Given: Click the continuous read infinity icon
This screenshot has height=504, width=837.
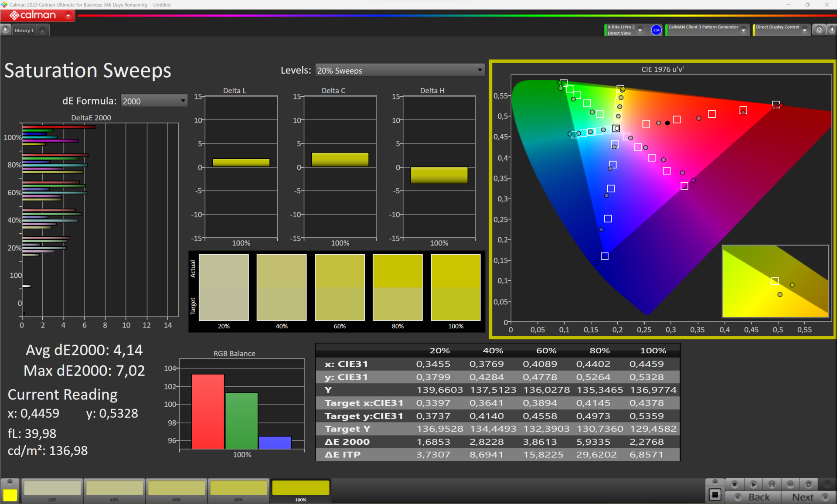Looking at the screenshot, I should pos(790,484).
